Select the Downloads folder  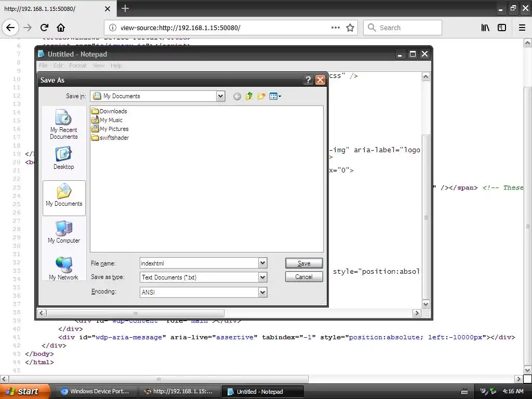(109, 111)
